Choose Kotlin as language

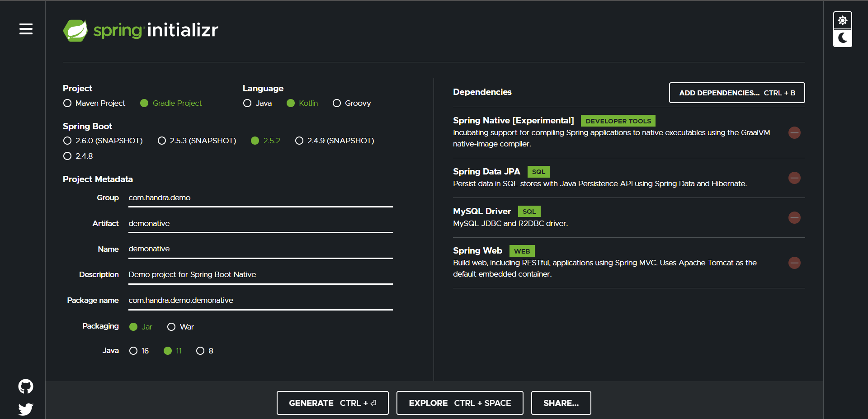point(302,103)
